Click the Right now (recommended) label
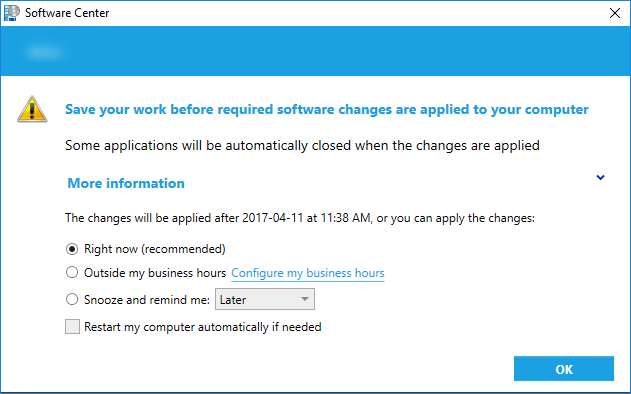The image size is (631, 394). pyautogui.click(x=155, y=249)
